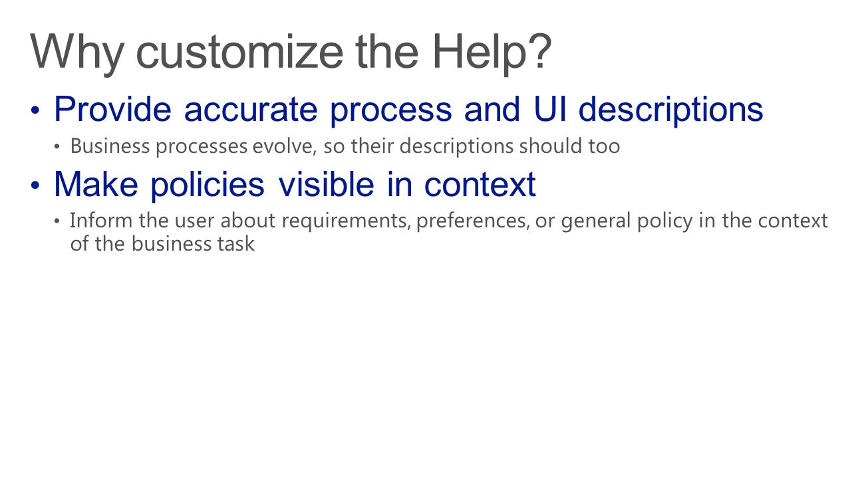
Task: Click the word "preferences," in the sub-bullet
Action: pos(472,221)
